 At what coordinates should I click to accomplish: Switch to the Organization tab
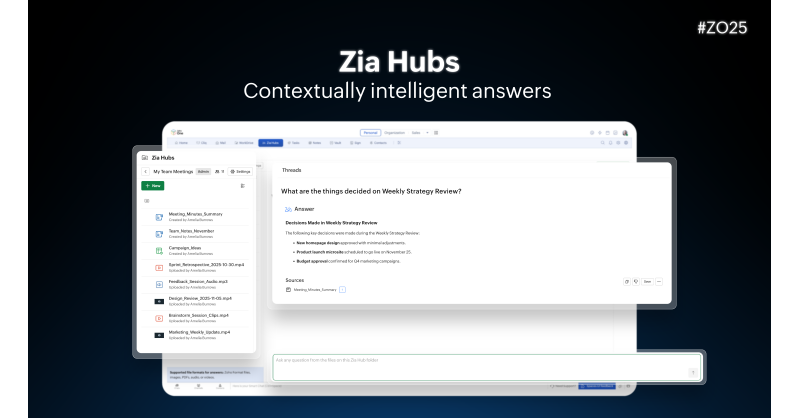click(394, 133)
